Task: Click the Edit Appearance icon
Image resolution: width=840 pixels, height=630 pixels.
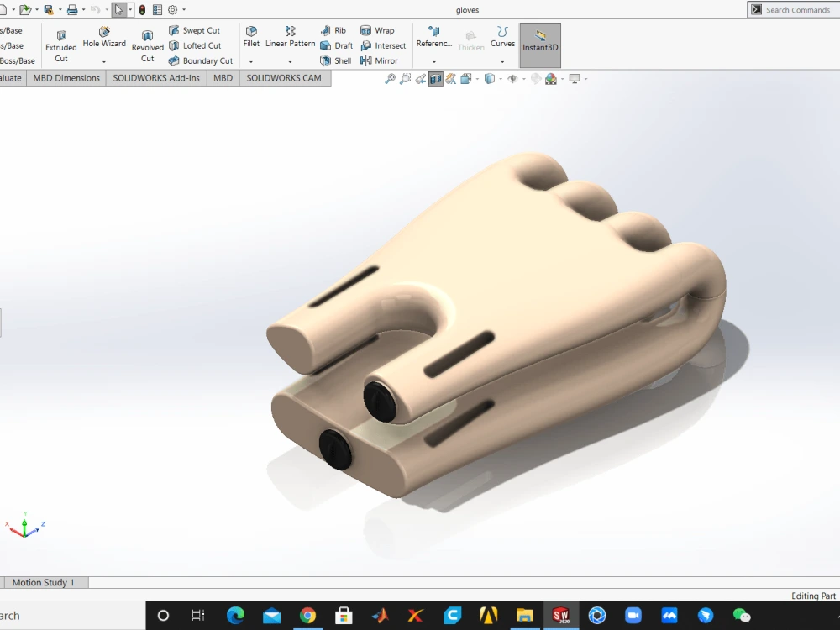Action: 536,79
